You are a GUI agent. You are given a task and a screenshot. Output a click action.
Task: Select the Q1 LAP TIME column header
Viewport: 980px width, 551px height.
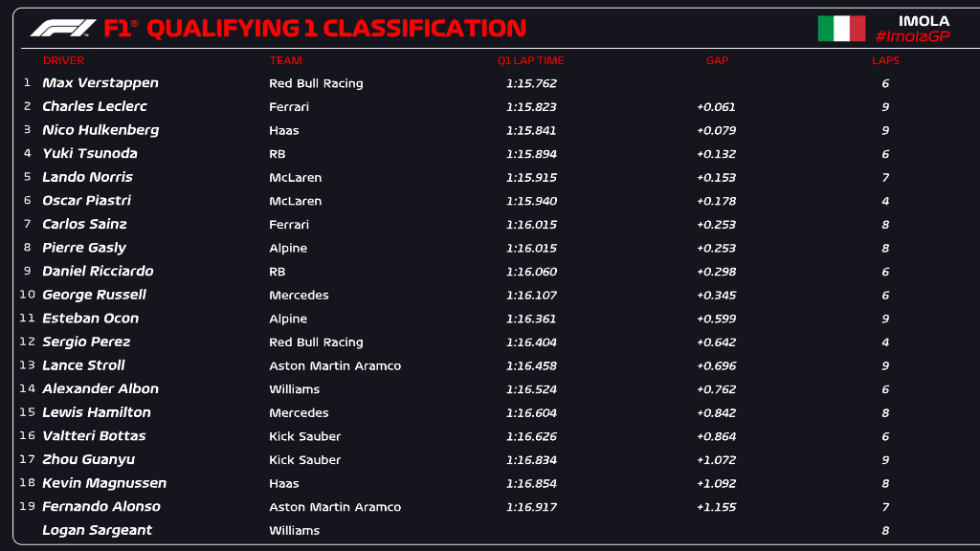pyautogui.click(x=530, y=60)
